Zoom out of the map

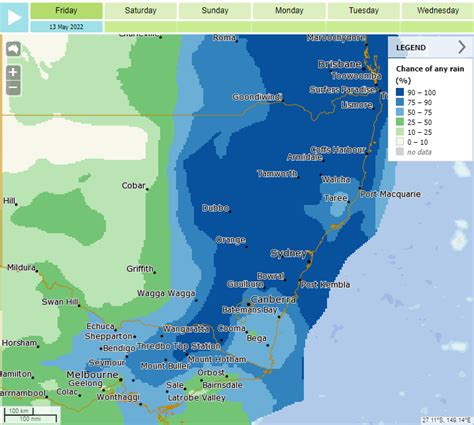13,88
